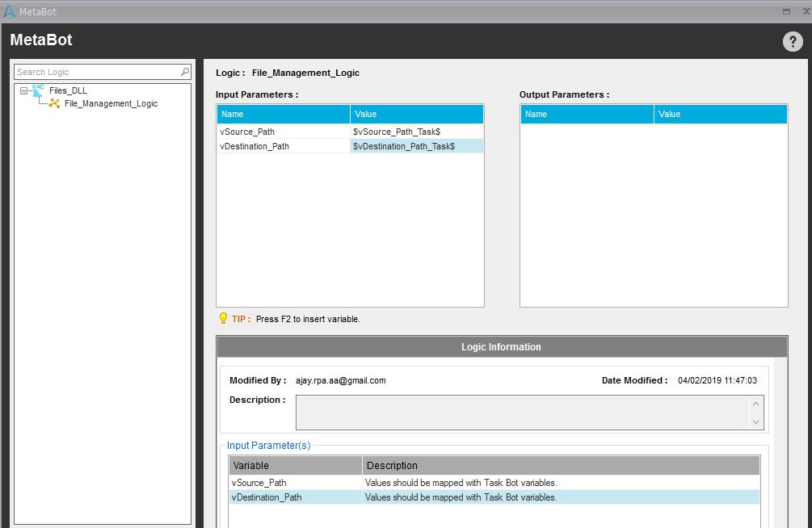The image size is (812, 528).
Task: Click the search magnifier icon
Action: coord(185,72)
